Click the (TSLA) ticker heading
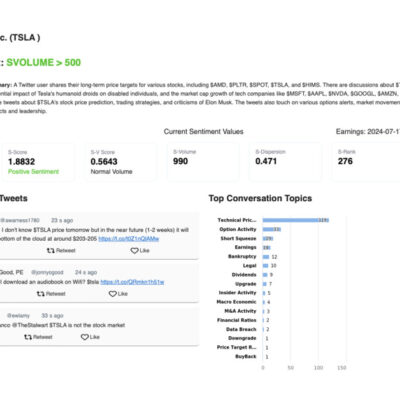 pyautogui.click(x=25, y=38)
